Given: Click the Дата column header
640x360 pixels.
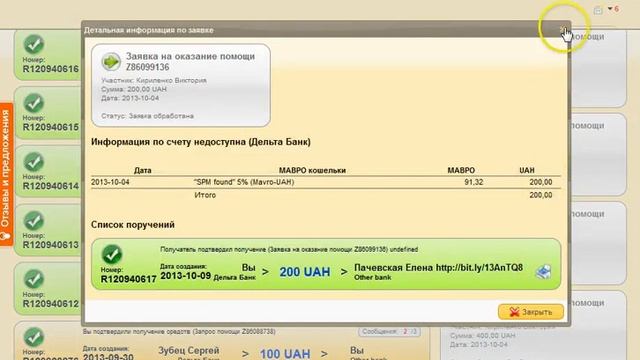Looking at the screenshot, I should pyautogui.click(x=142, y=170).
